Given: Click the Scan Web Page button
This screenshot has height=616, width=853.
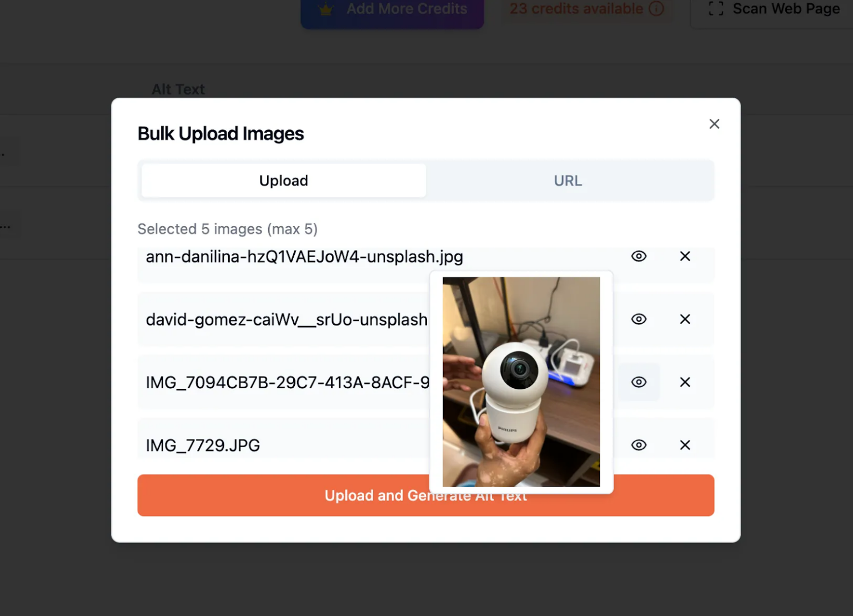Looking at the screenshot, I should coord(773,9).
